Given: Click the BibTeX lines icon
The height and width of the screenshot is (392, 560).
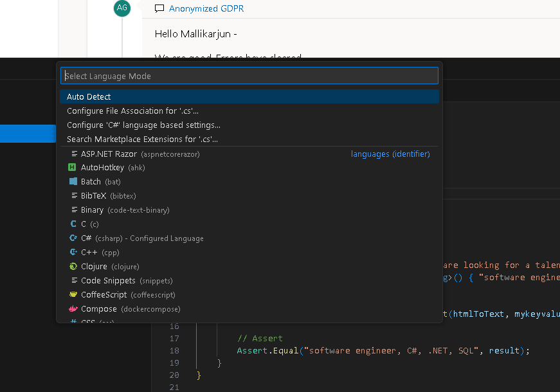Looking at the screenshot, I should click(x=75, y=195).
